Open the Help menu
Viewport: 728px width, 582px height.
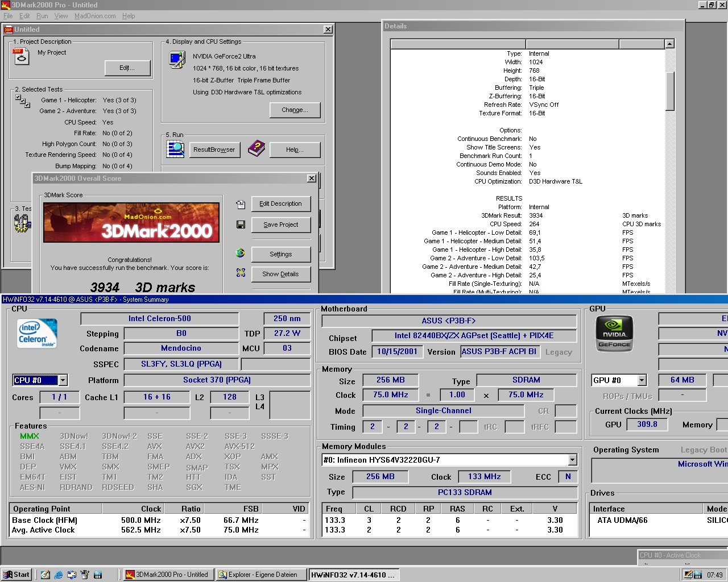coord(129,16)
